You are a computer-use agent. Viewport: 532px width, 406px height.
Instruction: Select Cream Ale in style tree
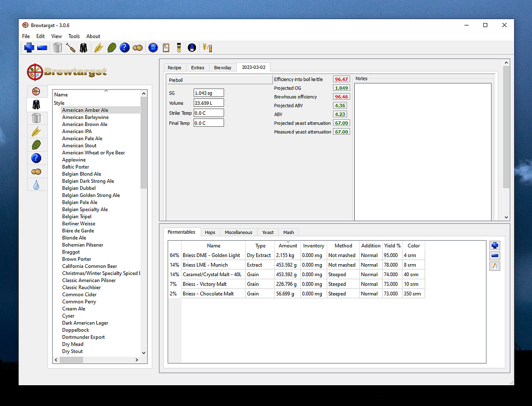(x=74, y=308)
